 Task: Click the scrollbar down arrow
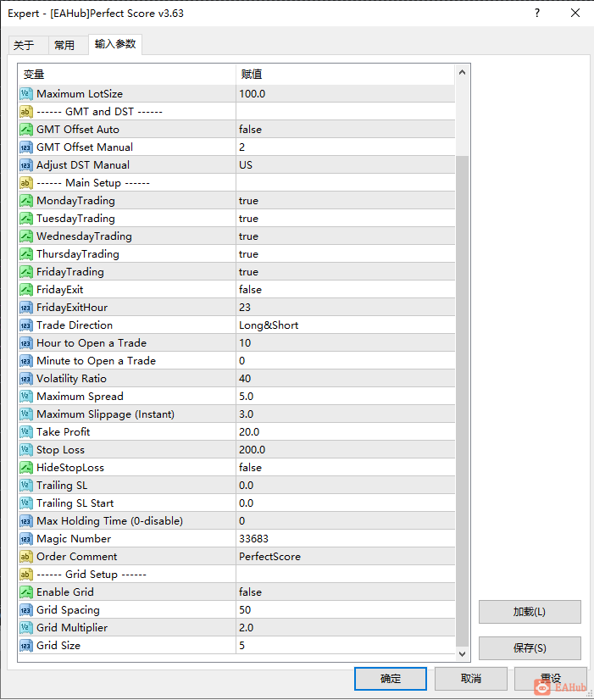463,654
